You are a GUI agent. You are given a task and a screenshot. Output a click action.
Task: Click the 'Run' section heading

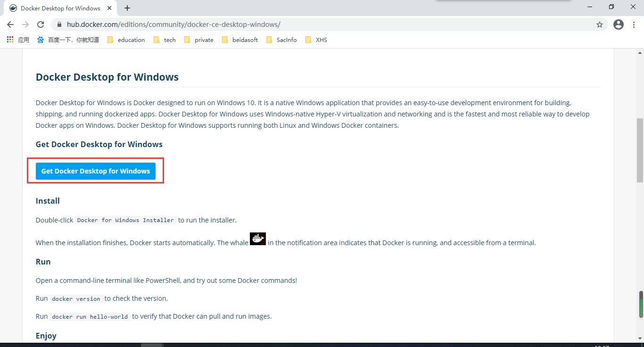pos(43,262)
